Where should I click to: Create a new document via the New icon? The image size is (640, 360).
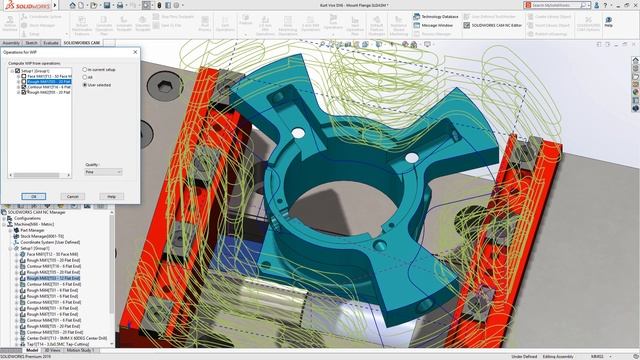(x=81, y=5)
